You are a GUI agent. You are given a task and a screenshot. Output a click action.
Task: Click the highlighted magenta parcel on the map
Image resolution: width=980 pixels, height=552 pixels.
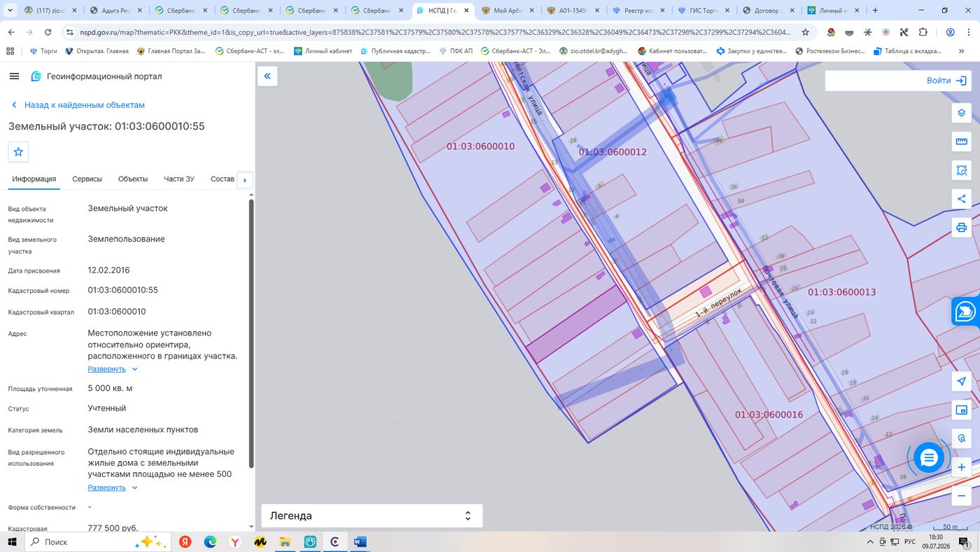pyautogui.click(x=575, y=324)
